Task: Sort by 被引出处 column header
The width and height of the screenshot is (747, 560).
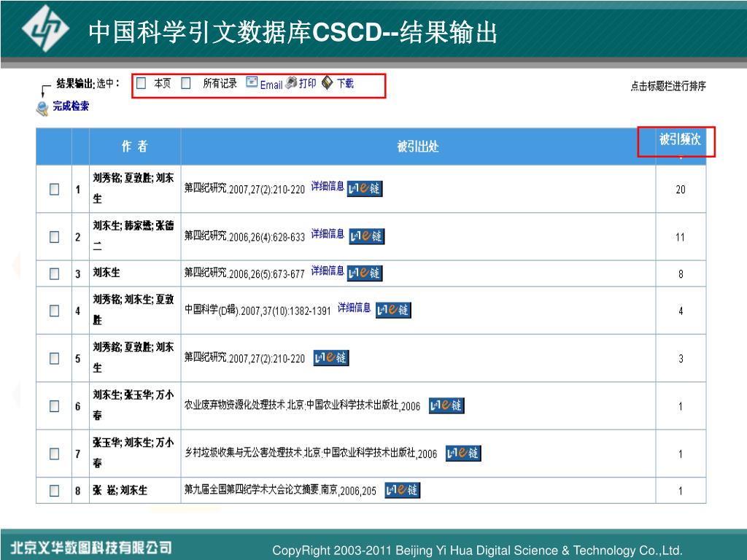Action: click(x=417, y=147)
